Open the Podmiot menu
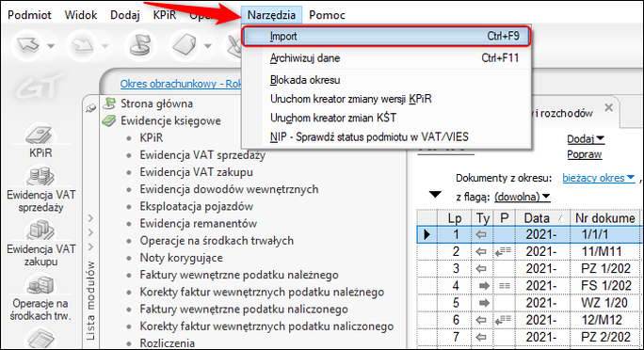The height and width of the screenshot is (350, 644). pyautogui.click(x=29, y=15)
